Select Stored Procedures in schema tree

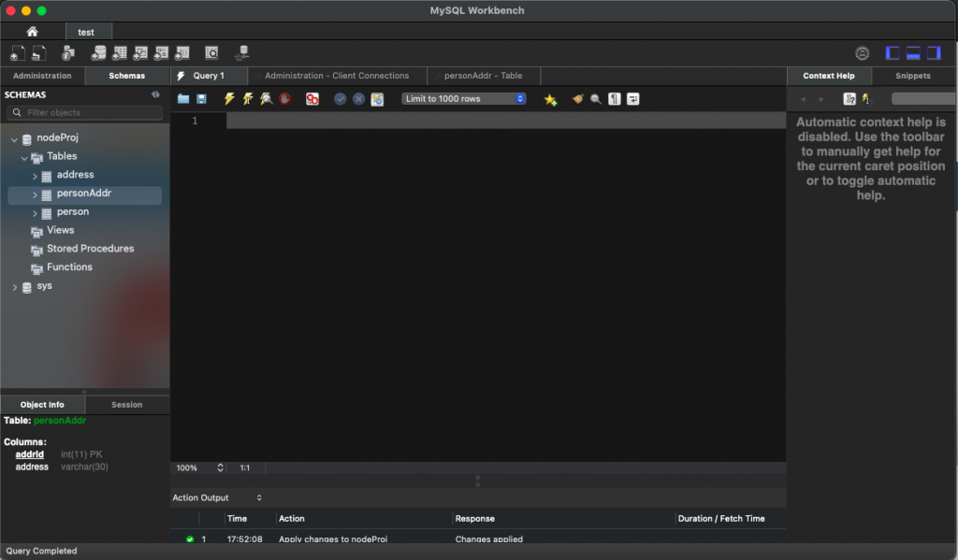90,249
